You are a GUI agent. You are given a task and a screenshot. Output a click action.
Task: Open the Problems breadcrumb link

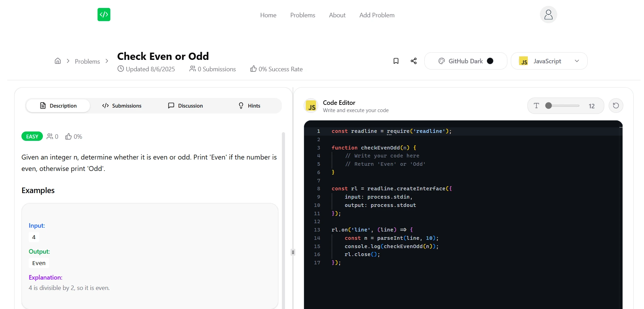[x=87, y=61]
